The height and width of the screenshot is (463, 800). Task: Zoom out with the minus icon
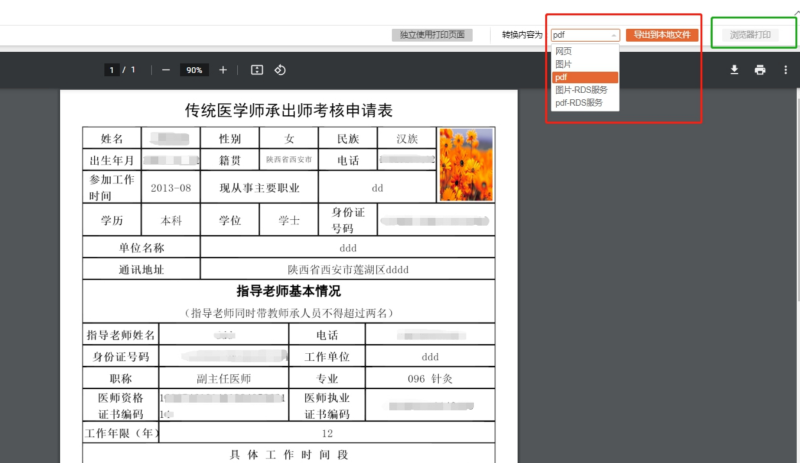165,70
